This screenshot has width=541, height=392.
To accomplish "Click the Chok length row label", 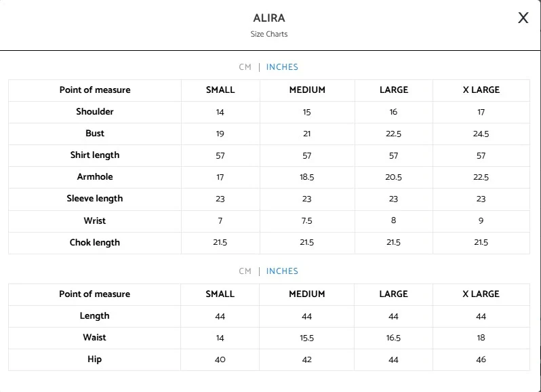I will click(x=95, y=243).
